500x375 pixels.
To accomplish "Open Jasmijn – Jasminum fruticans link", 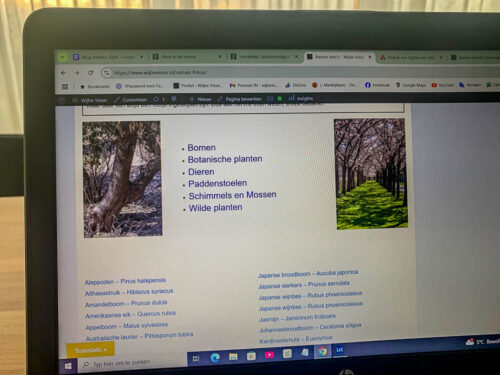I will (x=297, y=318).
